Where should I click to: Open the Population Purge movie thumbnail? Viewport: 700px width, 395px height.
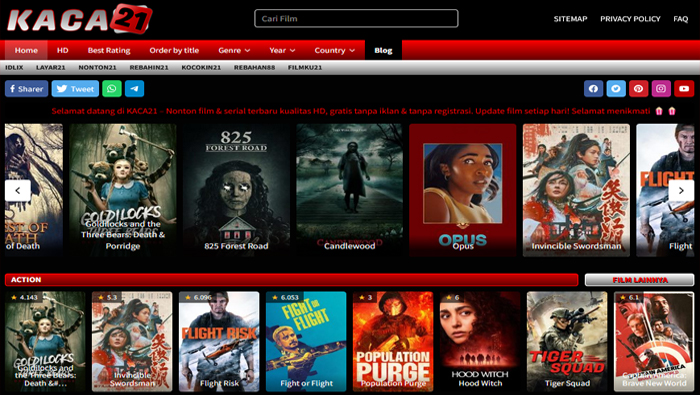coord(393,341)
